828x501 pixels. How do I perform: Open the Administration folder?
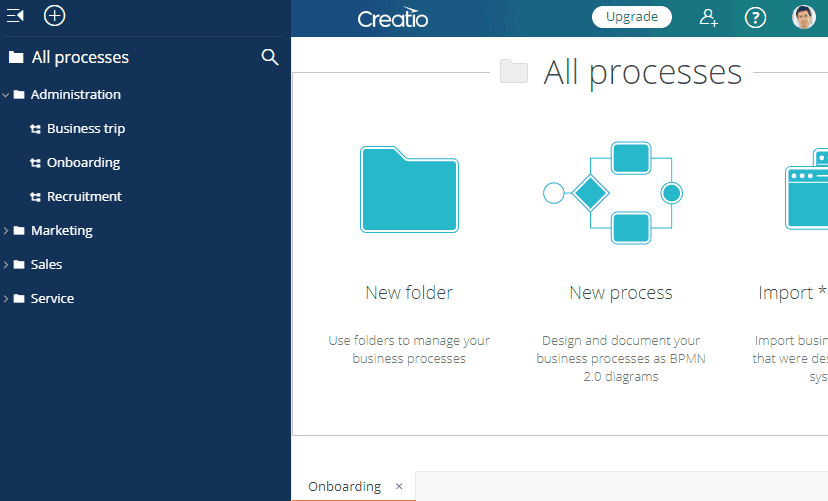(76, 94)
